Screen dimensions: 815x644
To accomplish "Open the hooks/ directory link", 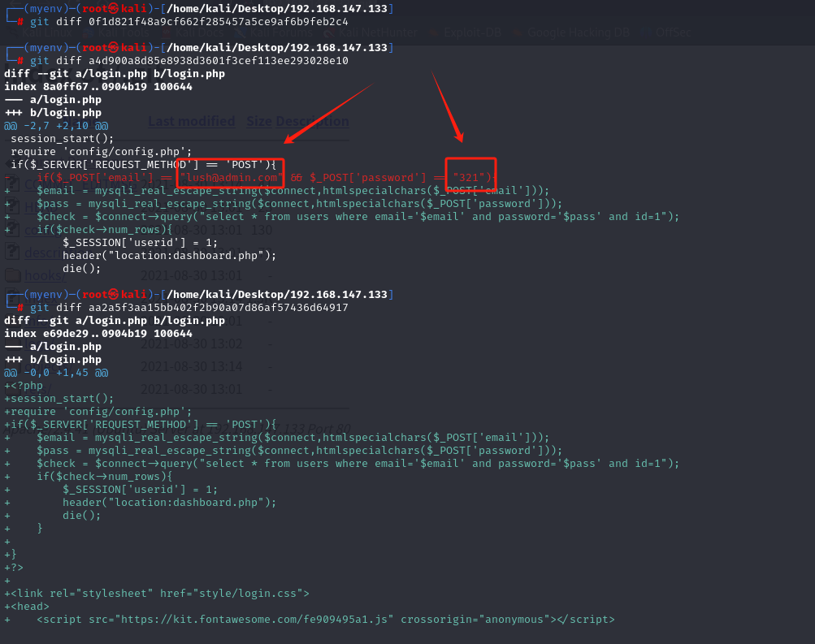I will point(39,275).
